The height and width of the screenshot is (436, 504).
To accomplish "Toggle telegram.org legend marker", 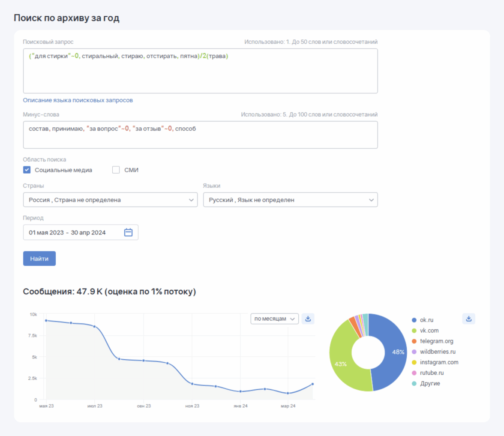I will [414, 341].
